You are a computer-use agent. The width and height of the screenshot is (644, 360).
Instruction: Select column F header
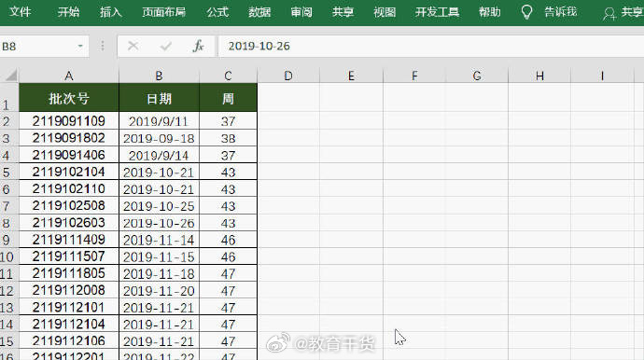tap(414, 76)
